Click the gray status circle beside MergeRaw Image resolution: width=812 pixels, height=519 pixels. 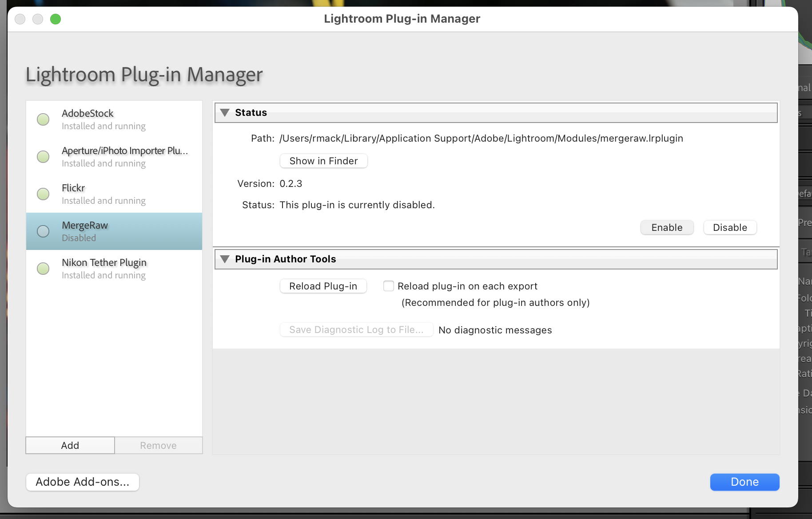(x=43, y=231)
